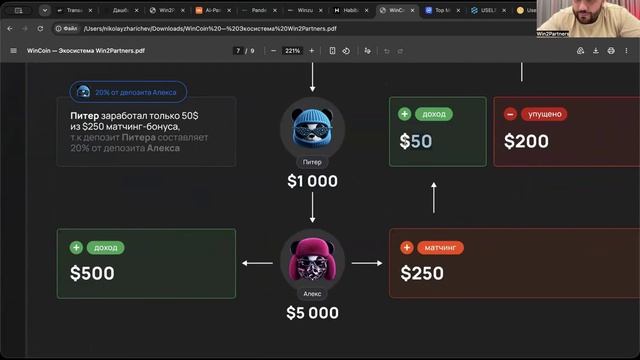Screen dimensions: 640x360
Task: Go forward in browser history
Action: (24, 29)
